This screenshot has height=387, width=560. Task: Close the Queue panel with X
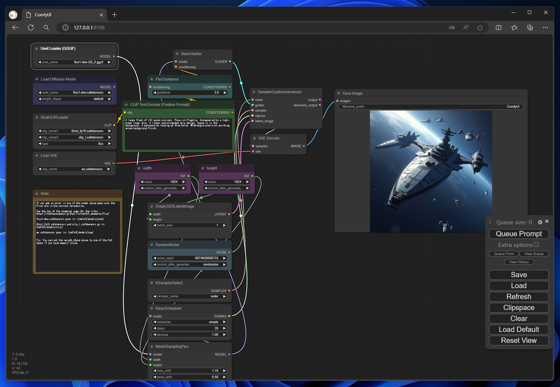click(x=547, y=222)
